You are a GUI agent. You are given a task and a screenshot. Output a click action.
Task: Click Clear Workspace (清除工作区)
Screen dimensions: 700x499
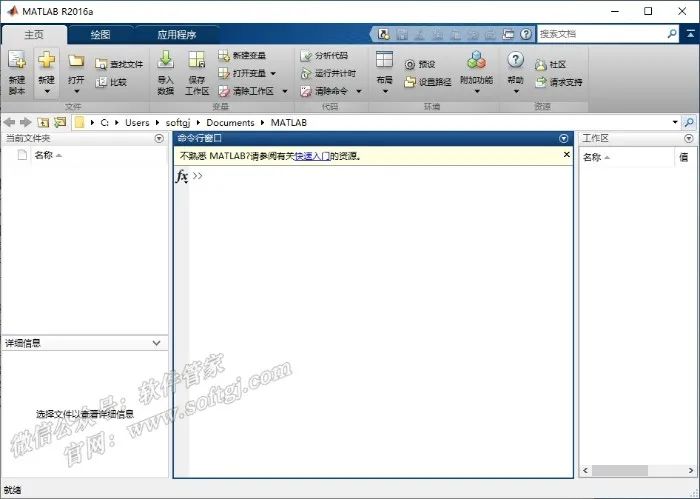(246, 91)
